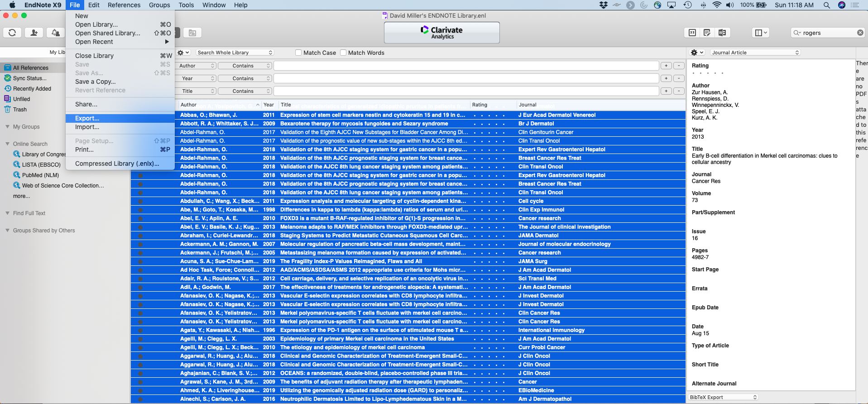Open the layout panel selector button
868x404 pixels.
(x=761, y=33)
